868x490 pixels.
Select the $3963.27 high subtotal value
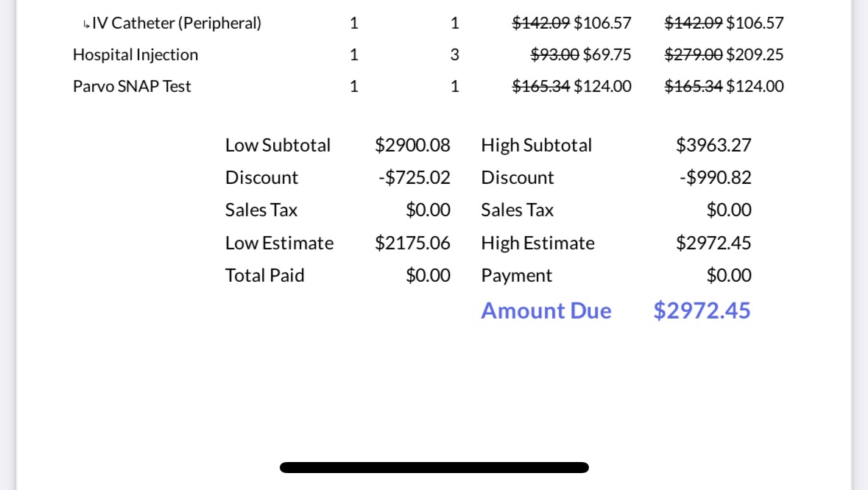click(x=713, y=146)
